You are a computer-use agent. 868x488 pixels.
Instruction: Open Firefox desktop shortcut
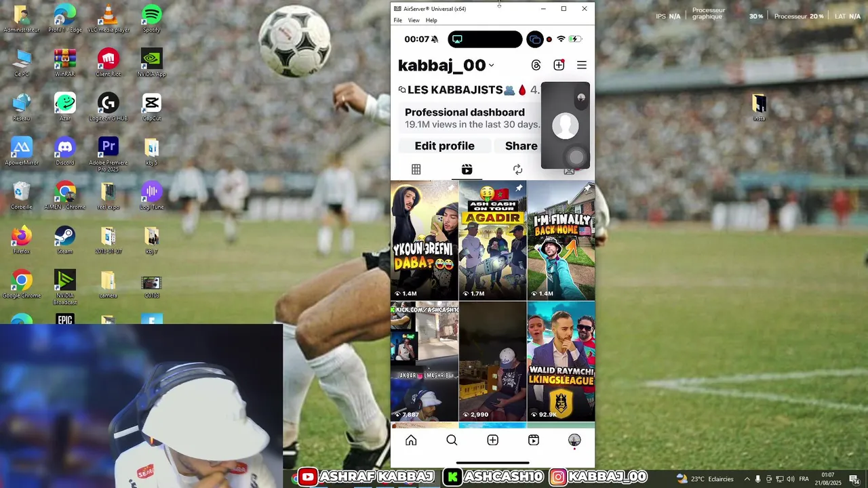tap(22, 241)
